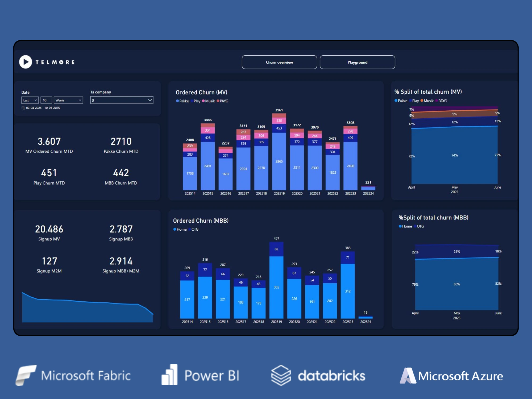The height and width of the screenshot is (399, 532).
Task: Toggle Home legend in Ordered Churn (MBB)
Action: click(x=180, y=229)
